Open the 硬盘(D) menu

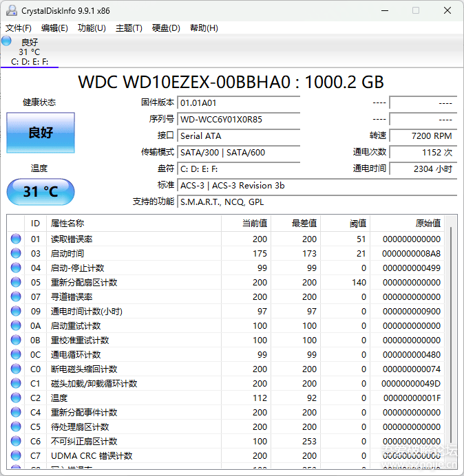(x=166, y=28)
